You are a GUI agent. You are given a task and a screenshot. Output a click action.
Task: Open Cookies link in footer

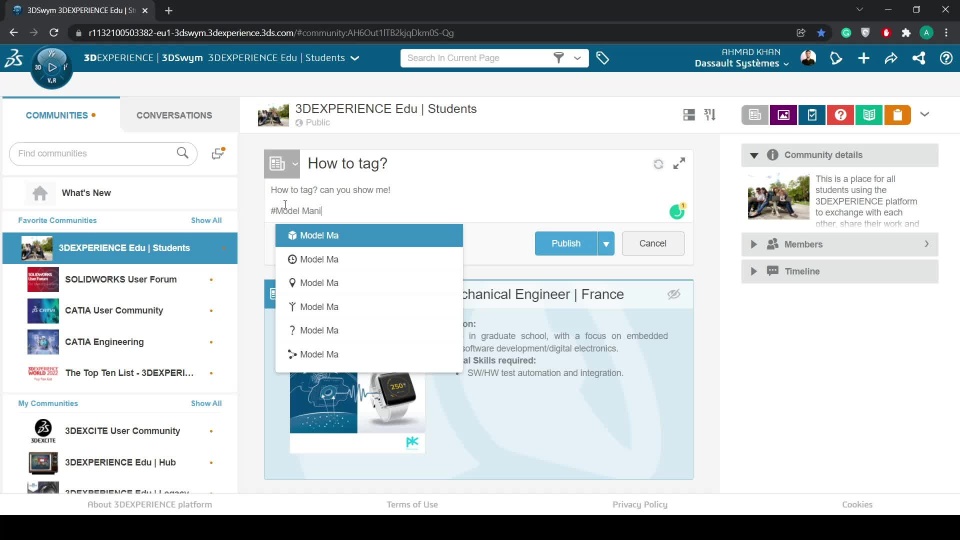(857, 504)
